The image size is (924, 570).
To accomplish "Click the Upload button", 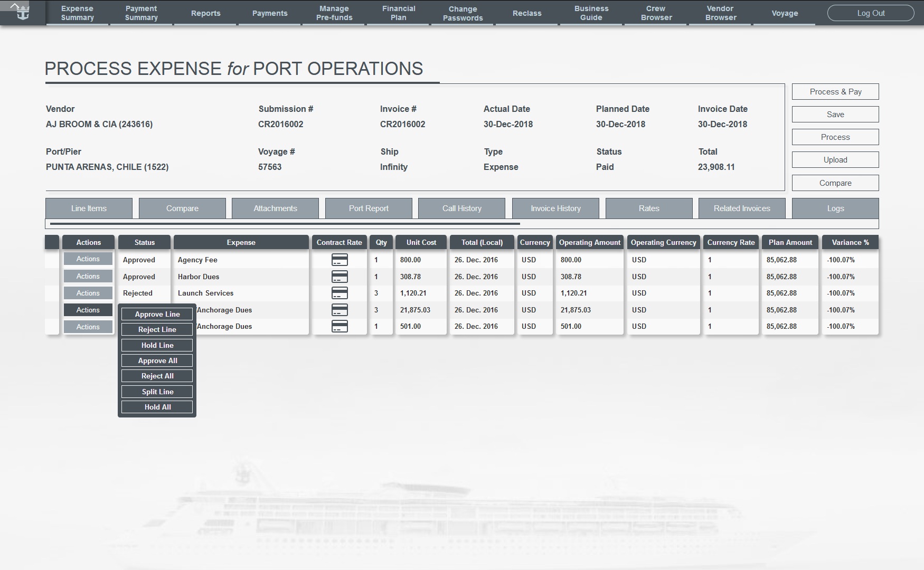I will (x=835, y=160).
